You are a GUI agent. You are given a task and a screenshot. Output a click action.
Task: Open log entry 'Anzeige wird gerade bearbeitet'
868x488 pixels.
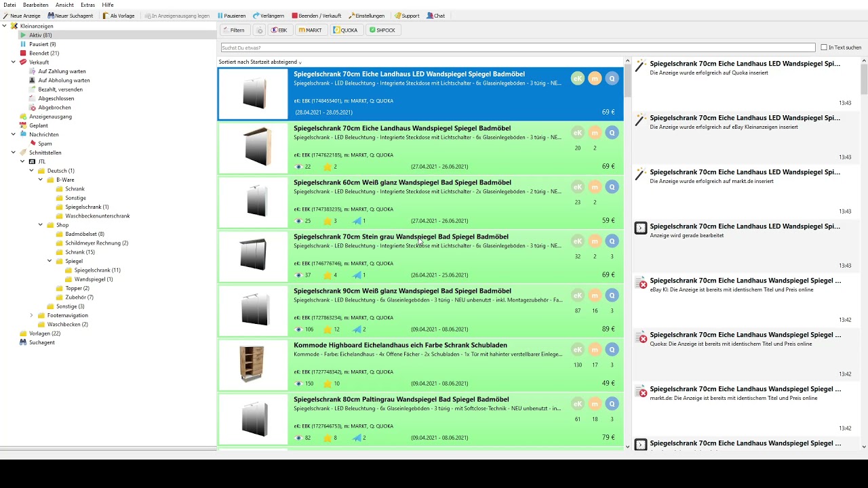(x=746, y=245)
